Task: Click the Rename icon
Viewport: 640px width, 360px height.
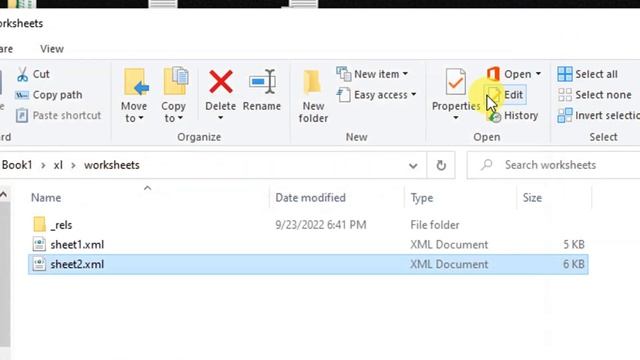Action: [262, 82]
